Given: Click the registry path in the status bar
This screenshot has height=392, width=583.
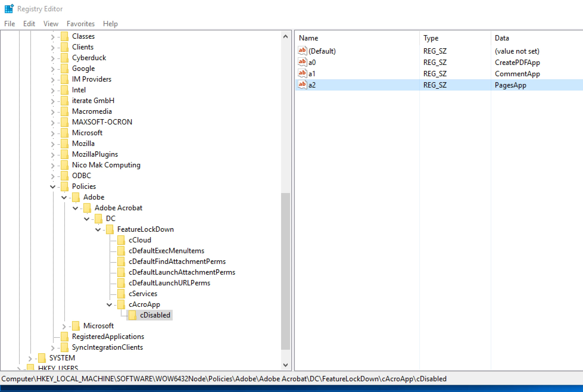Looking at the screenshot, I should tap(224, 379).
